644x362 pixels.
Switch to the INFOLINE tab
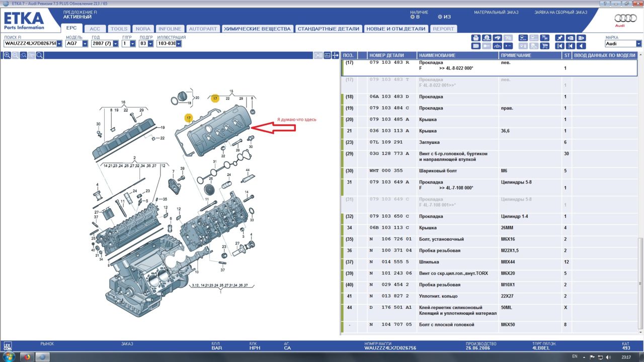pos(170,29)
